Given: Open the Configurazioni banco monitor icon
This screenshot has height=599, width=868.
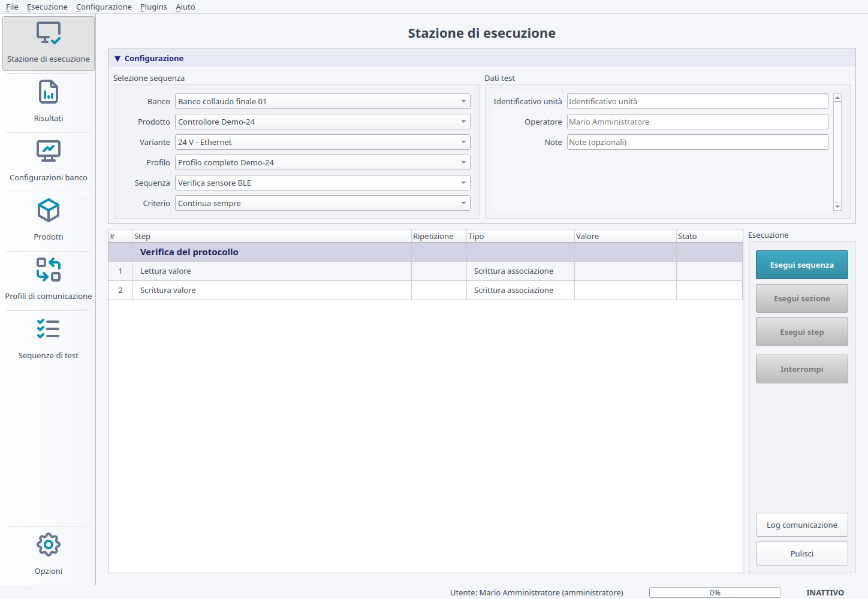Looking at the screenshot, I should pos(49,152).
